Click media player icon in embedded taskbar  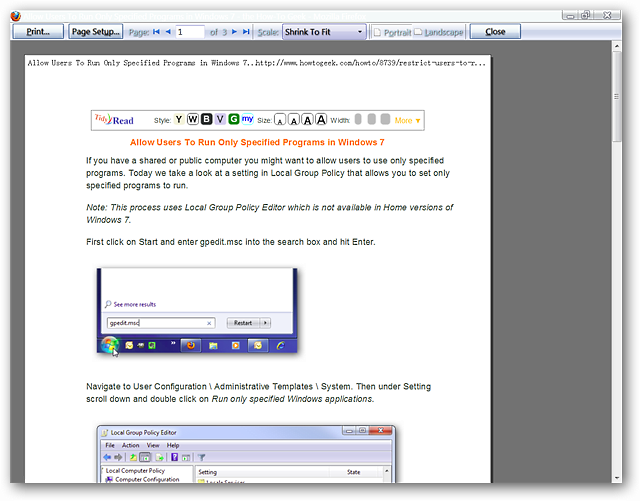pos(236,346)
